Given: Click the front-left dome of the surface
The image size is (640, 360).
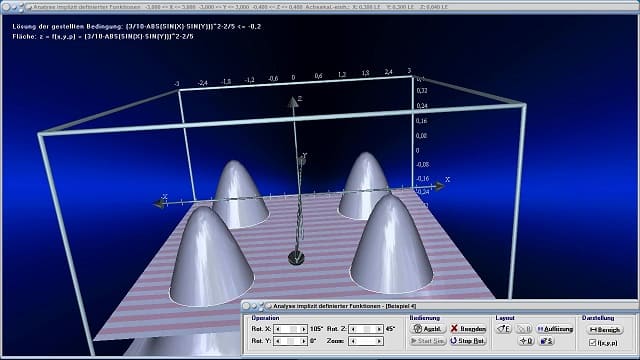Looking at the screenshot, I should click(211, 257).
